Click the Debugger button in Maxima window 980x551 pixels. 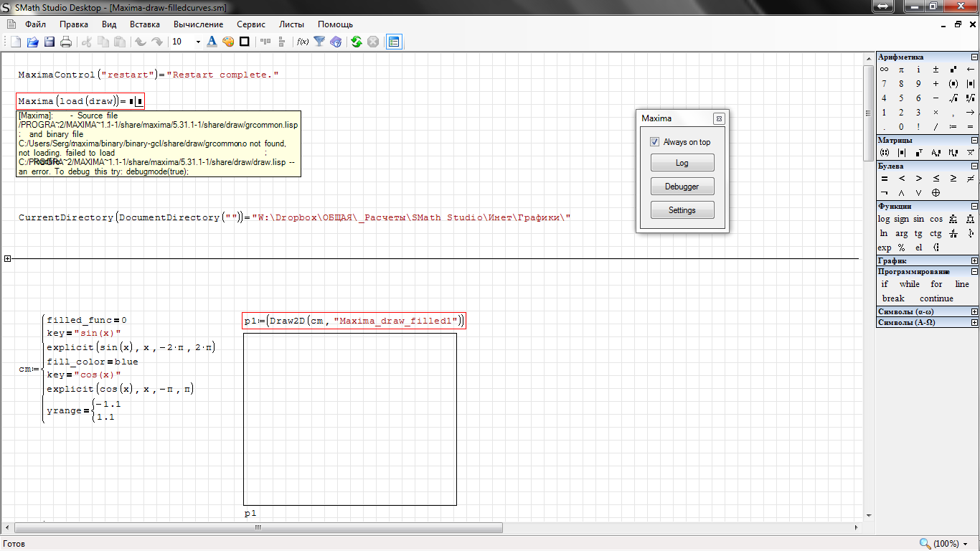coord(682,187)
